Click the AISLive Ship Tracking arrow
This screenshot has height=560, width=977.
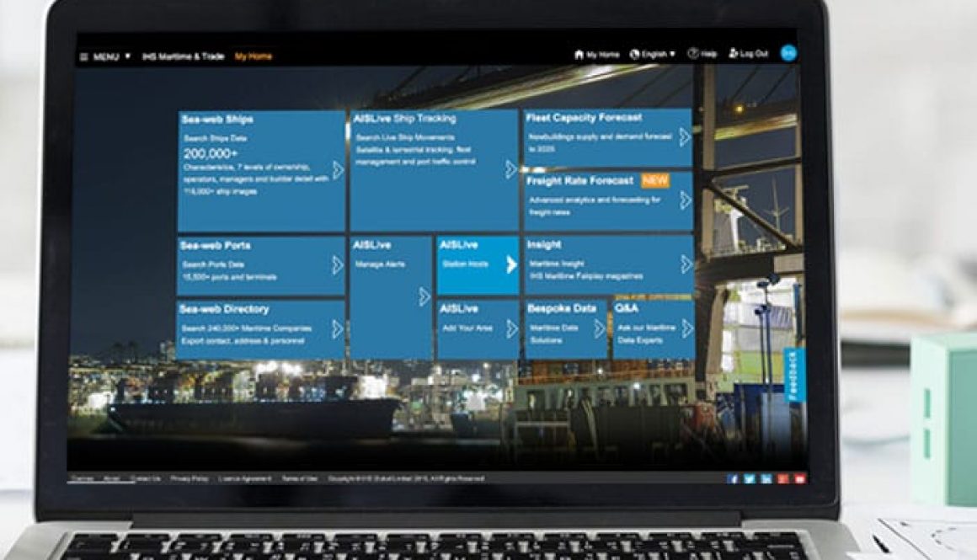coord(511,168)
